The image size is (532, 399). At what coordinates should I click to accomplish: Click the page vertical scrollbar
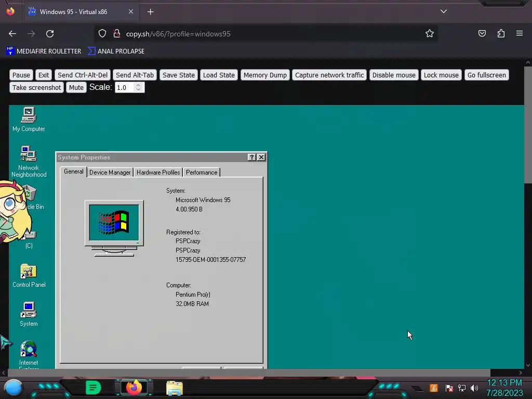pos(528,126)
